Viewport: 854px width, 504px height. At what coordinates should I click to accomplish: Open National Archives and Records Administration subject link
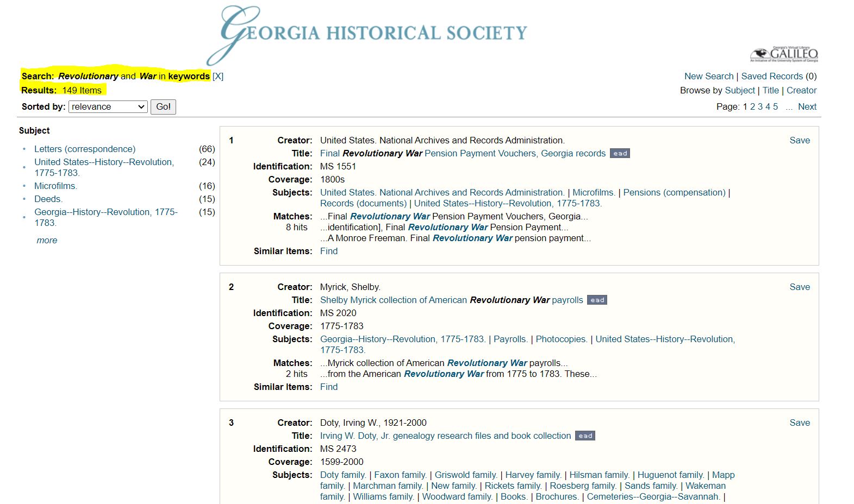[x=442, y=192]
